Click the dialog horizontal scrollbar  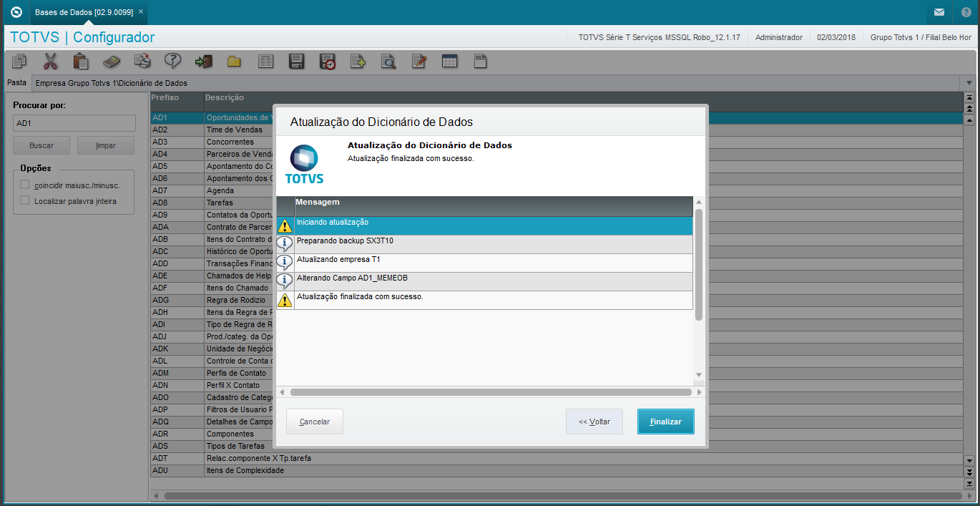(491, 392)
